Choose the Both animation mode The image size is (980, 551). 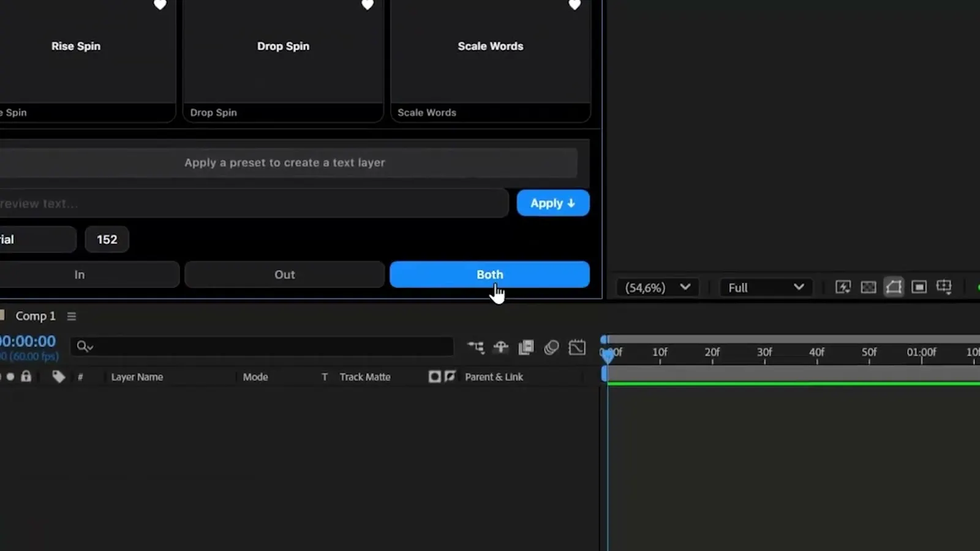tap(490, 275)
